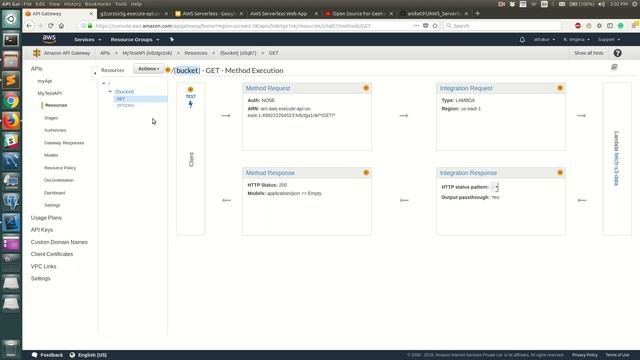Open the Services dropdown menu
Image resolution: width=640 pixels, height=360 pixels.
click(87, 40)
